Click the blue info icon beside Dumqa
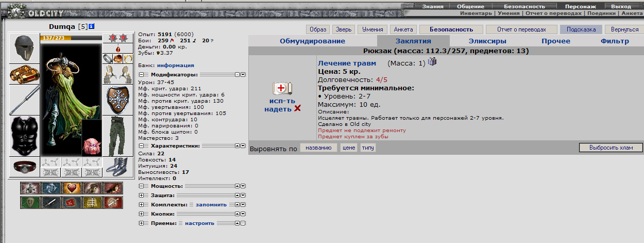644x243 pixels. point(91,26)
